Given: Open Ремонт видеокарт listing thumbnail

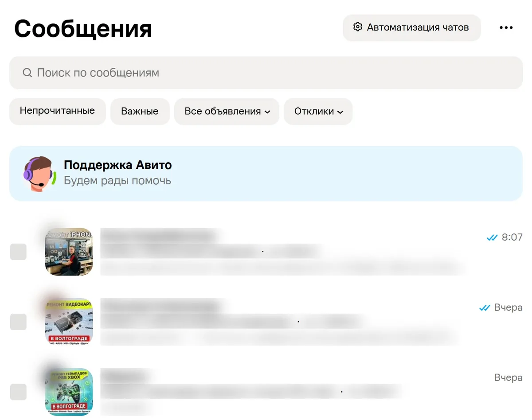Looking at the screenshot, I should coord(69,322).
